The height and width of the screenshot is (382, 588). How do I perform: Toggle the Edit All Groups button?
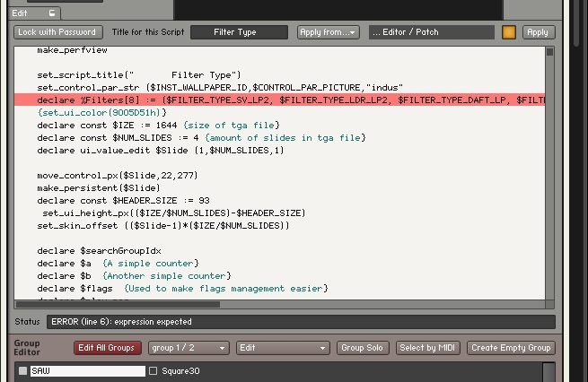(x=107, y=348)
